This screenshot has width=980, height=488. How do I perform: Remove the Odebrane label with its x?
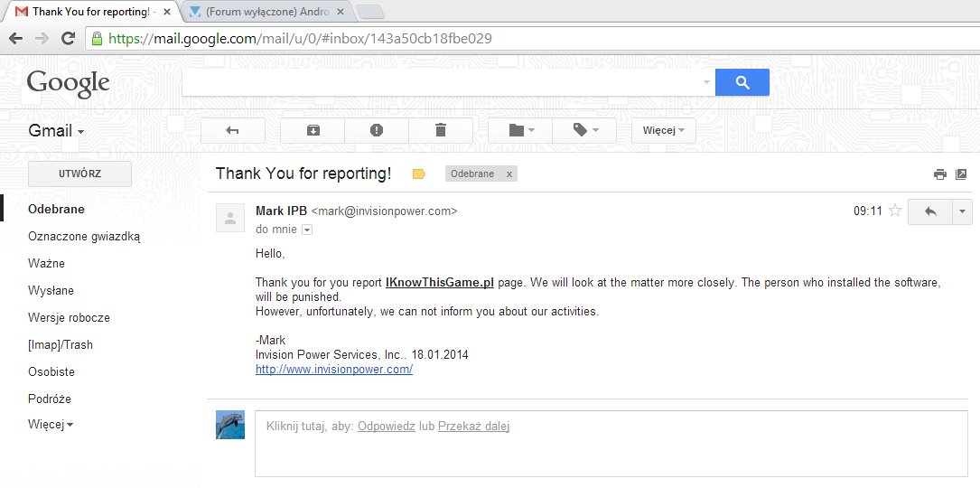coord(509,174)
